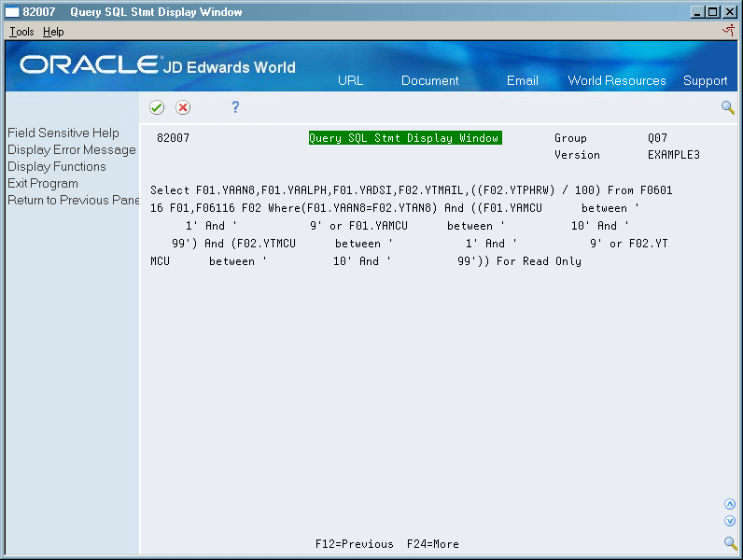This screenshot has height=560, width=743.
Task: Select Display Error Message
Action: 72,150
